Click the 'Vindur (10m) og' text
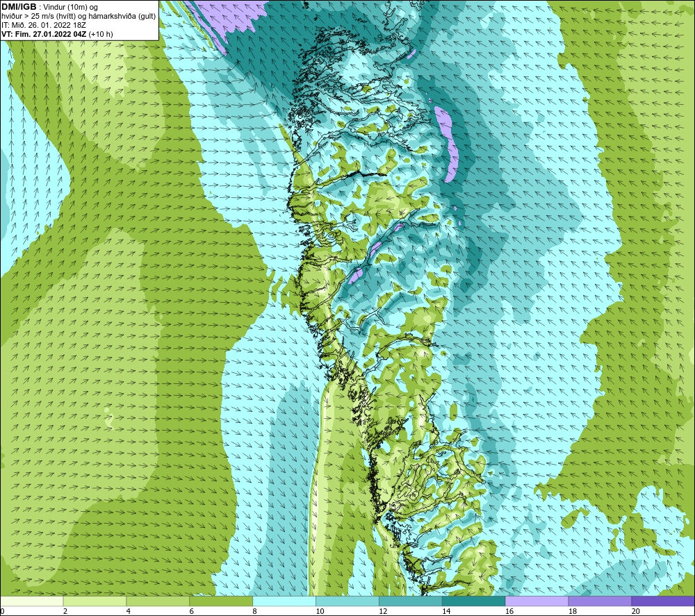Image resolution: width=695 pixels, height=616 pixels. pyautogui.click(x=70, y=7)
